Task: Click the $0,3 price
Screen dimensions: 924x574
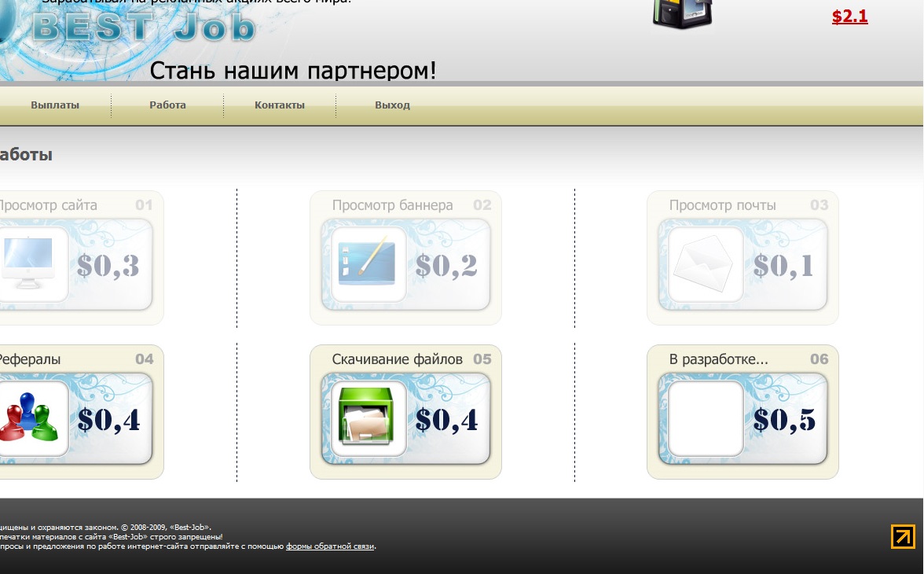Action: pyautogui.click(x=108, y=266)
